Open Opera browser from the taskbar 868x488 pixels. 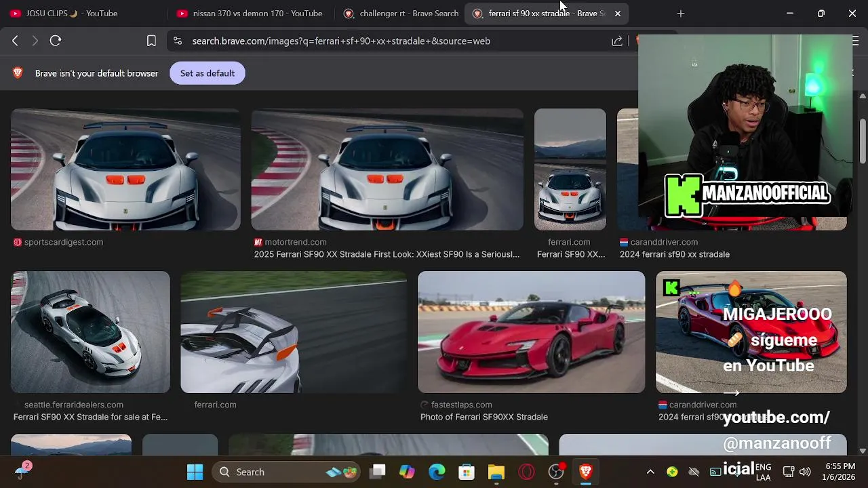tap(526, 472)
